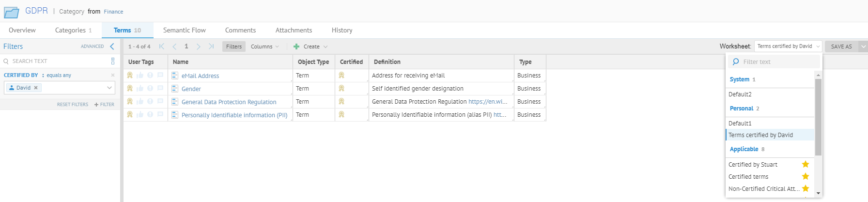Switch to the Semantic Flow tab
The height and width of the screenshot is (202, 868).
point(184,30)
